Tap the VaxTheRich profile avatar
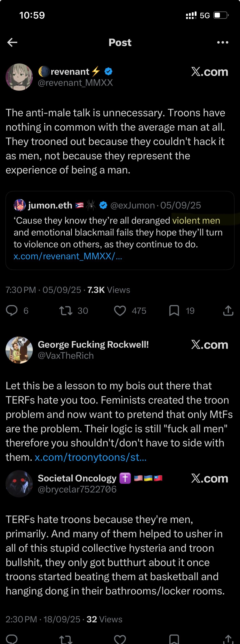Image resolution: width=240 pixels, height=644 pixels. click(x=19, y=350)
